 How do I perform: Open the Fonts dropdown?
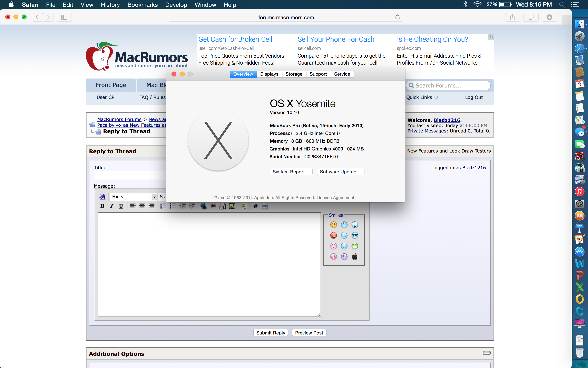tap(133, 197)
